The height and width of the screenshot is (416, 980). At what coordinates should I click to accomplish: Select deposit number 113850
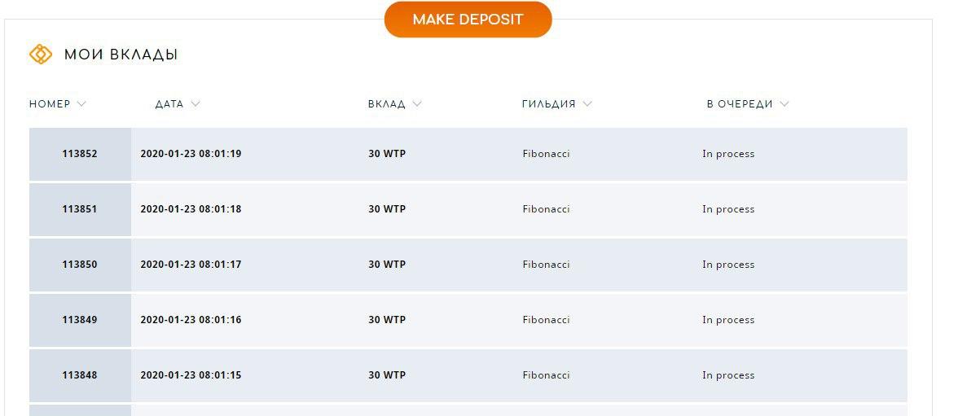(x=80, y=265)
